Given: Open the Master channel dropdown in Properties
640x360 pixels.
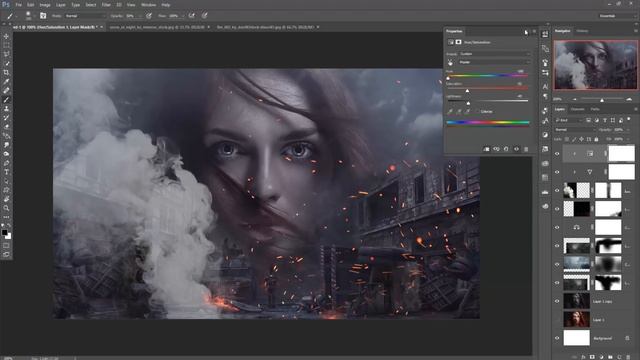Looking at the screenshot, I should coord(494,62).
